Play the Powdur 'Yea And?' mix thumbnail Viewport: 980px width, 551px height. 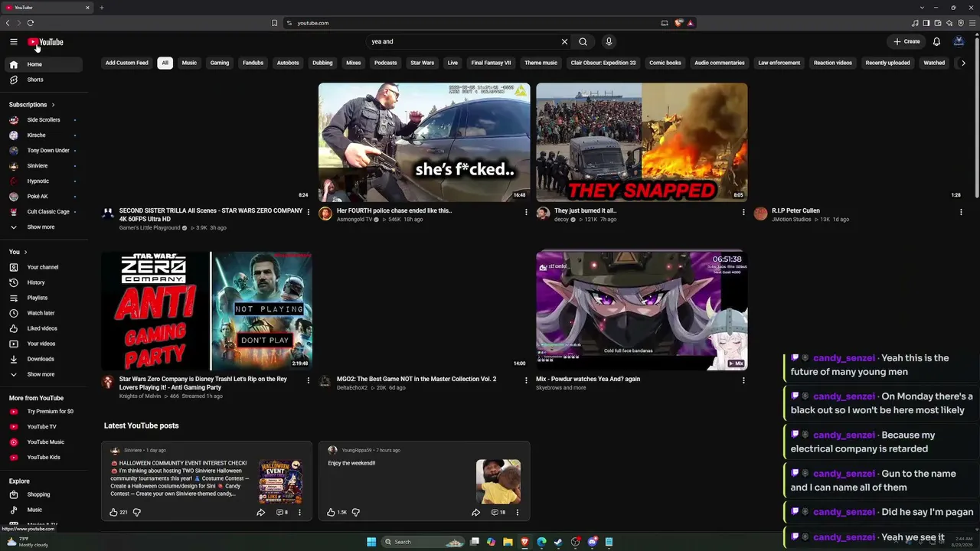click(x=642, y=311)
